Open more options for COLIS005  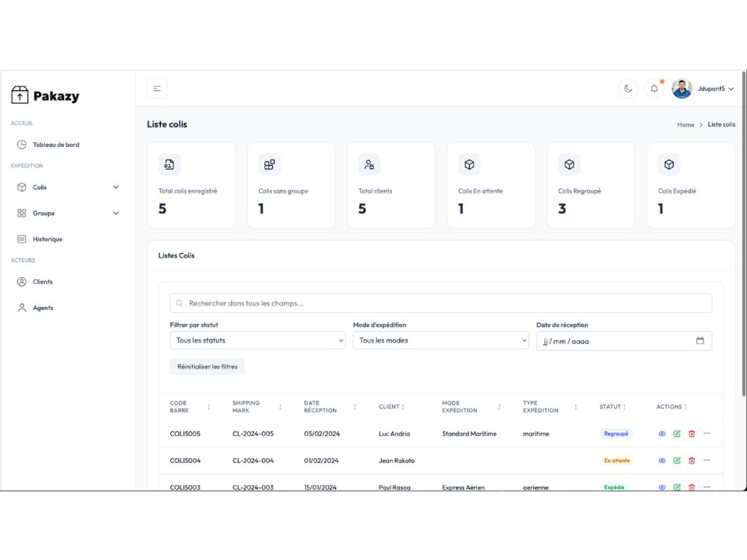(707, 433)
